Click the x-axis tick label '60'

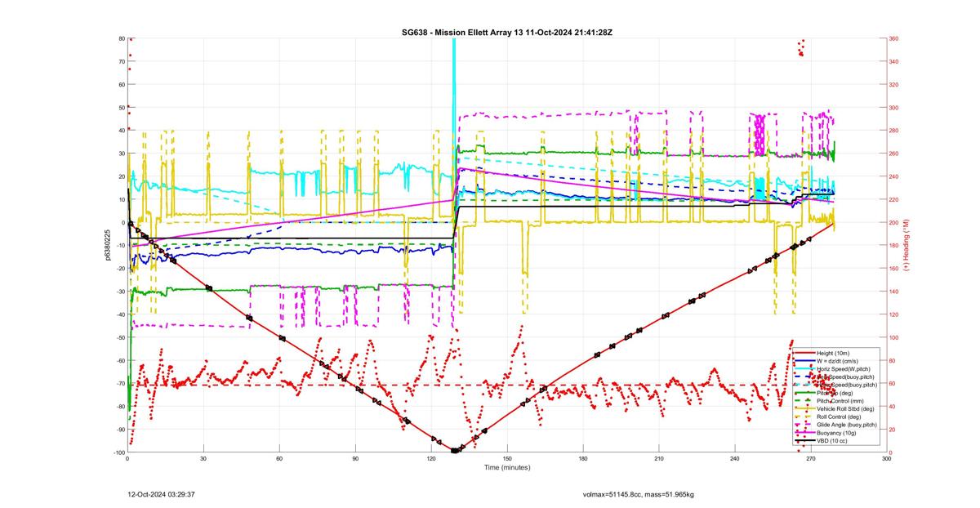click(x=279, y=459)
